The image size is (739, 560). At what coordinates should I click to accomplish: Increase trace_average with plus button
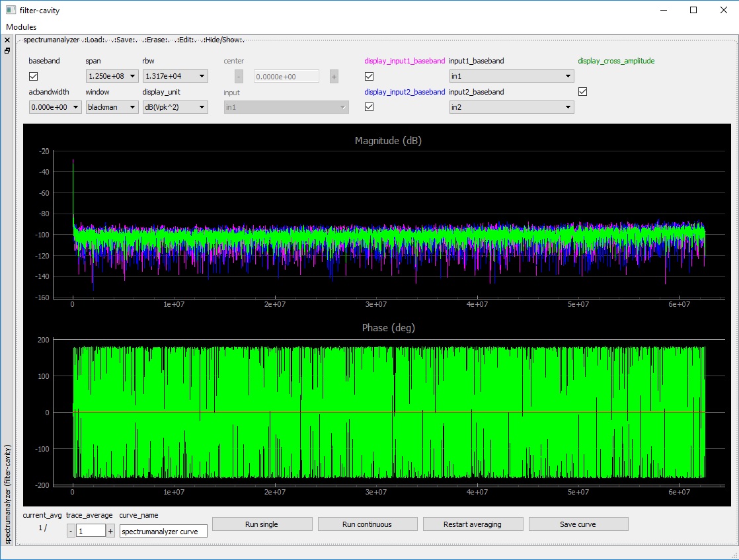[110, 530]
